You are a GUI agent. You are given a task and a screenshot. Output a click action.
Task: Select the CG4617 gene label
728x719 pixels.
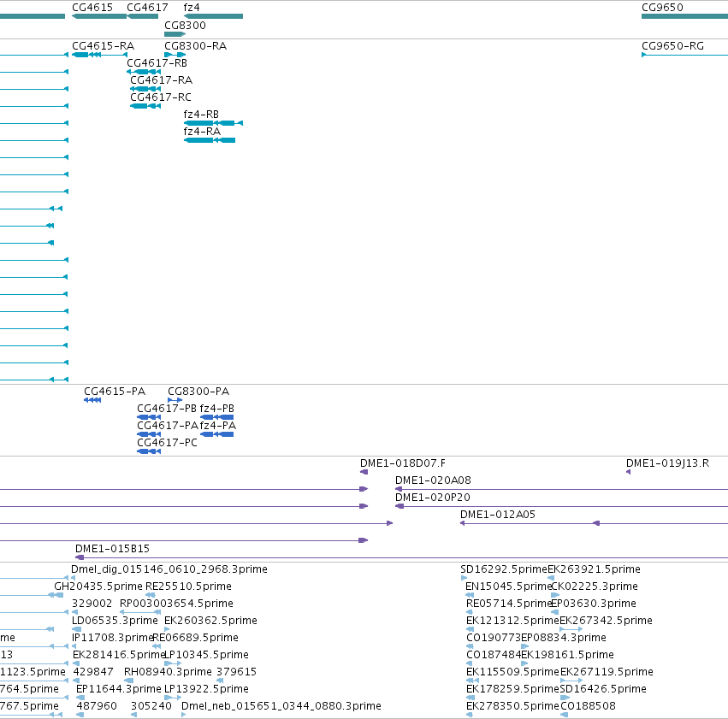(147, 8)
